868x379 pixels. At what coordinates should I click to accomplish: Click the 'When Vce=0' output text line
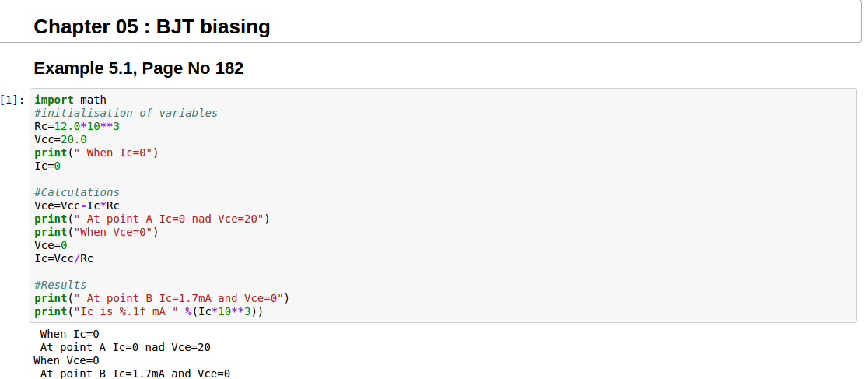66,360
